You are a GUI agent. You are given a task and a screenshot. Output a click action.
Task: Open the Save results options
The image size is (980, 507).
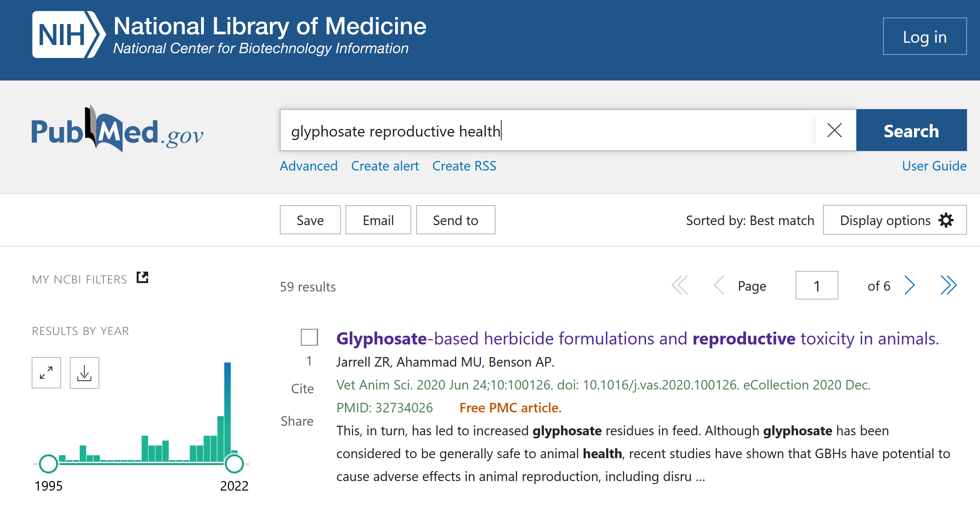pyautogui.click(x=310, y=220)
